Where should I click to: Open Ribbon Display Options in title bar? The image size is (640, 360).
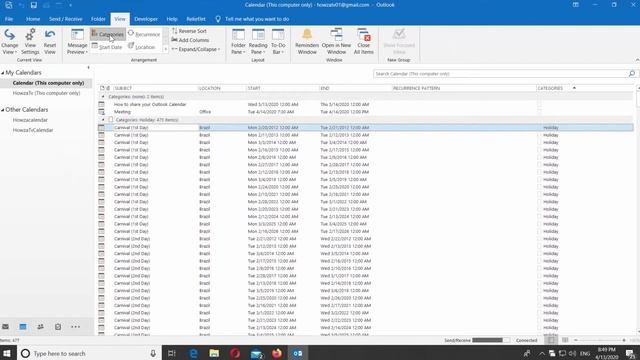(576, 5)
